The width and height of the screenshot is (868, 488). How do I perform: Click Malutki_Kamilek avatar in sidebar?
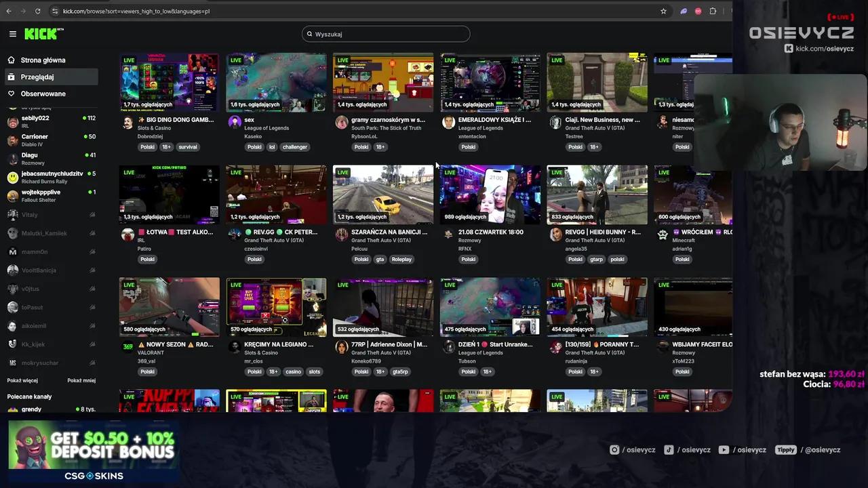tap(12, 233)
